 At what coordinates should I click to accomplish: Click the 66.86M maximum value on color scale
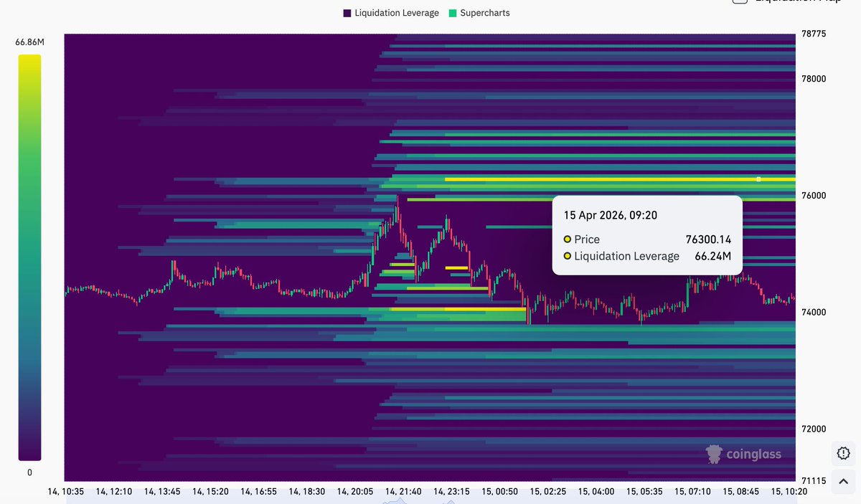(29, 42)
